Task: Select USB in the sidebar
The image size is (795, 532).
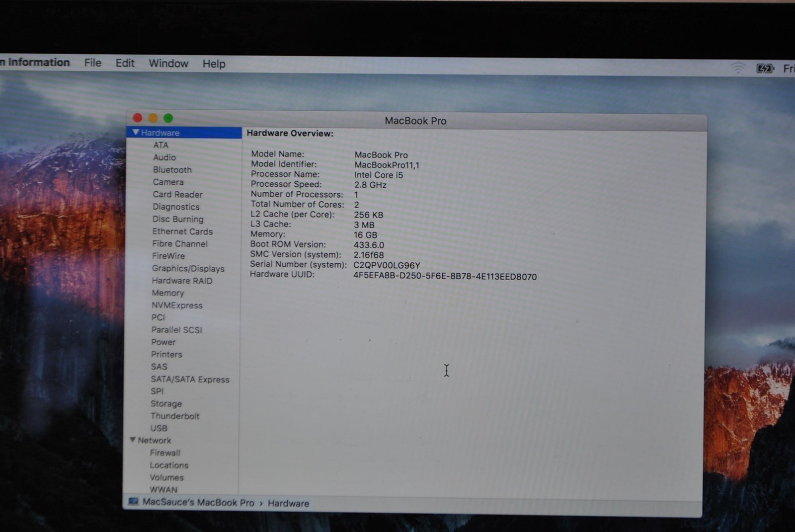Action: pos(159,428)
